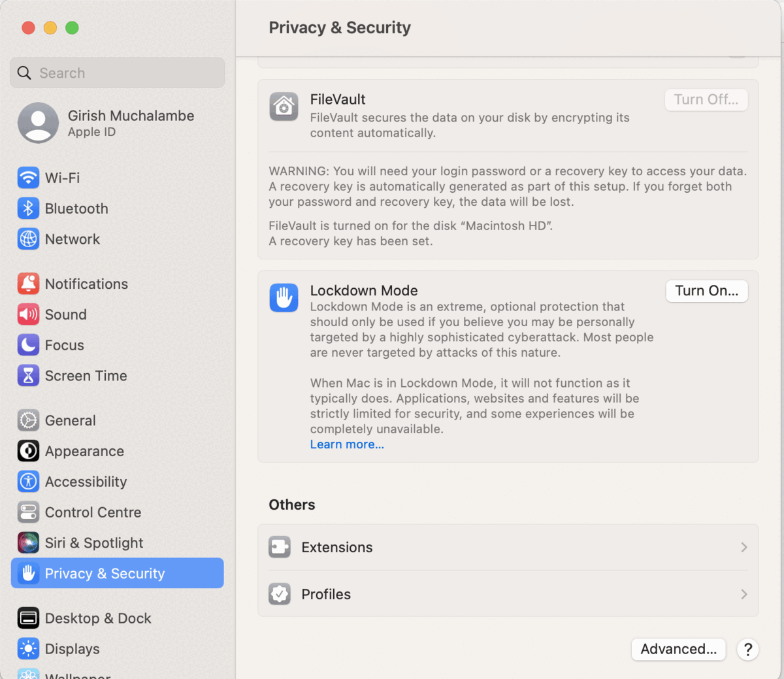This screenshot has width=784, height=679.
Task: Click the Siri & Spotlight icon
Action: pyautogui.click(x=28, y=543)
